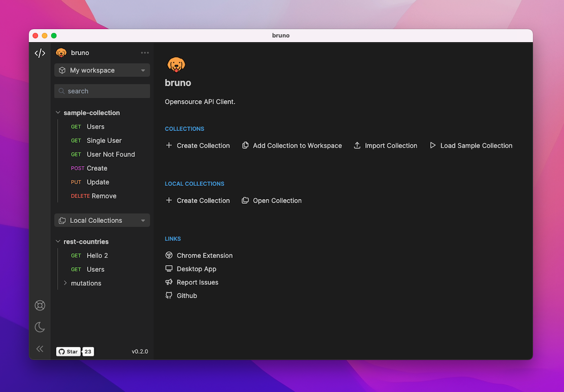
Task: Click the upload icon beside Import Collection
Action: click(x=357, y=145)
